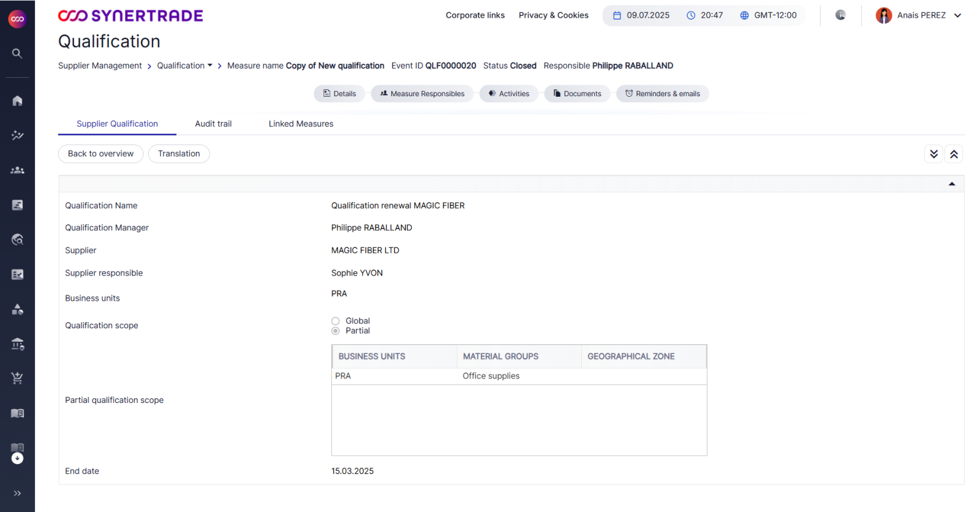Screen dimensions: 980x512
Task: Toggle the dark mode moon icon
Action: 840,15
